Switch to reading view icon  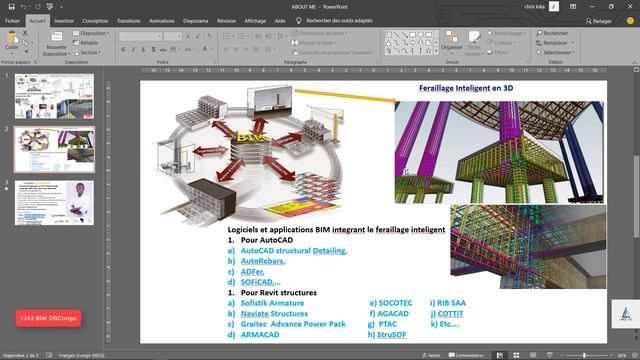[533, 356]
